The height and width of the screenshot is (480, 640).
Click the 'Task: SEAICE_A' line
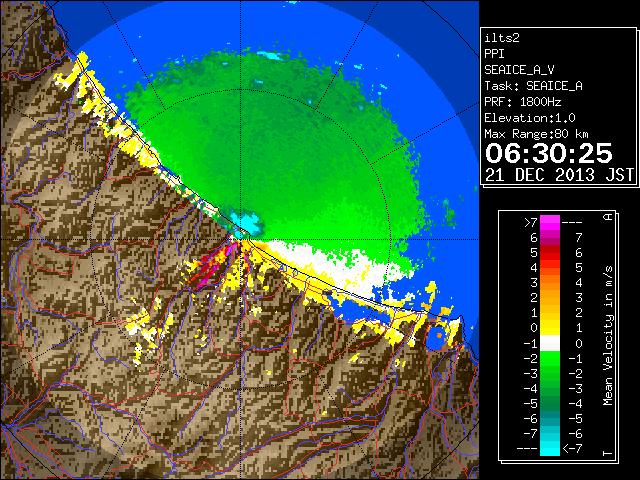coord(533,86)
